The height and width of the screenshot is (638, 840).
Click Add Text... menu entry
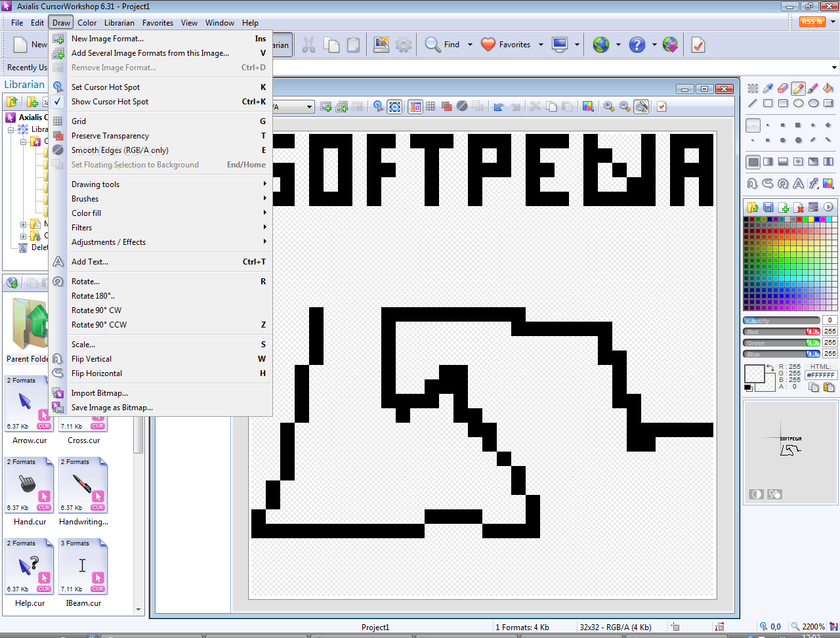tap(160, 262)
